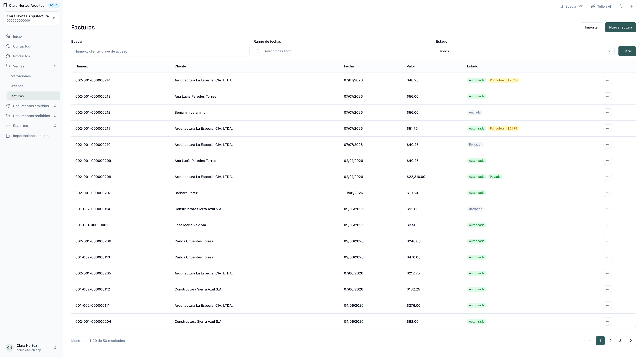Image resolution: width=644 pixels, height=357 pixels.
Task: Open actions menu for invoice 002-001-000000214
Action: [x=607, y=80]
